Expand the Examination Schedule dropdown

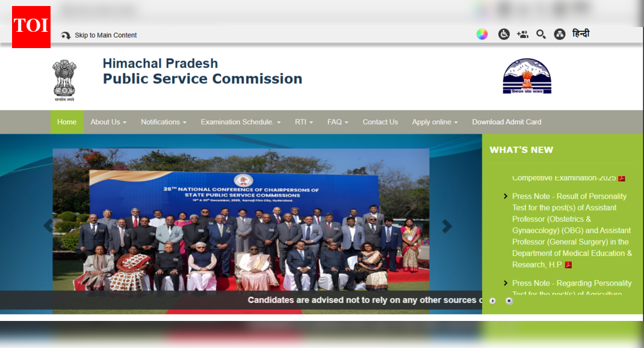pyautogui.click(x=240, y=122)
